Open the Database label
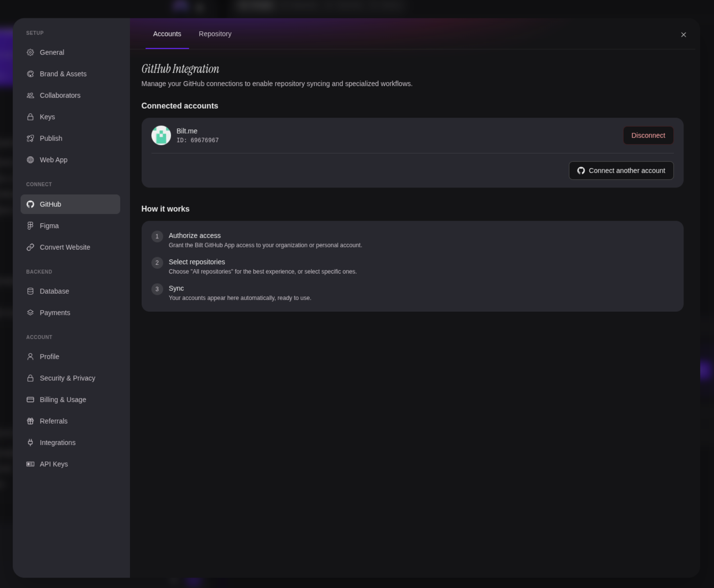The width and height of the screenshot is (714, 588). click(54, 291)
